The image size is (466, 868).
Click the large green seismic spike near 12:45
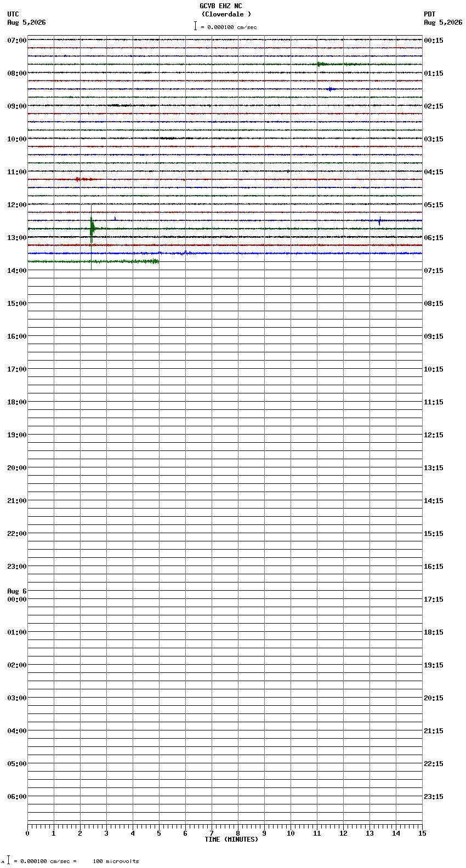tap(92, 229)
